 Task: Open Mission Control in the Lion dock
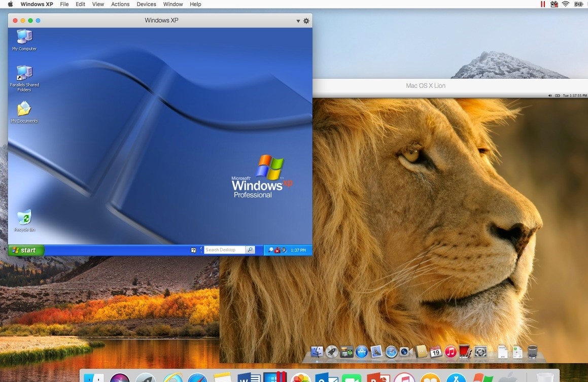[347, 352]
